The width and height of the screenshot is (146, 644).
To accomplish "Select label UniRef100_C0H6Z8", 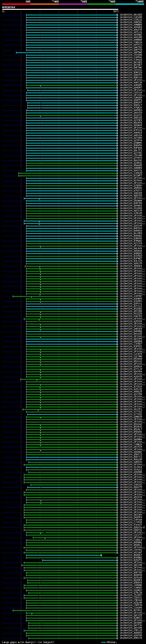I will pos(131,173).
